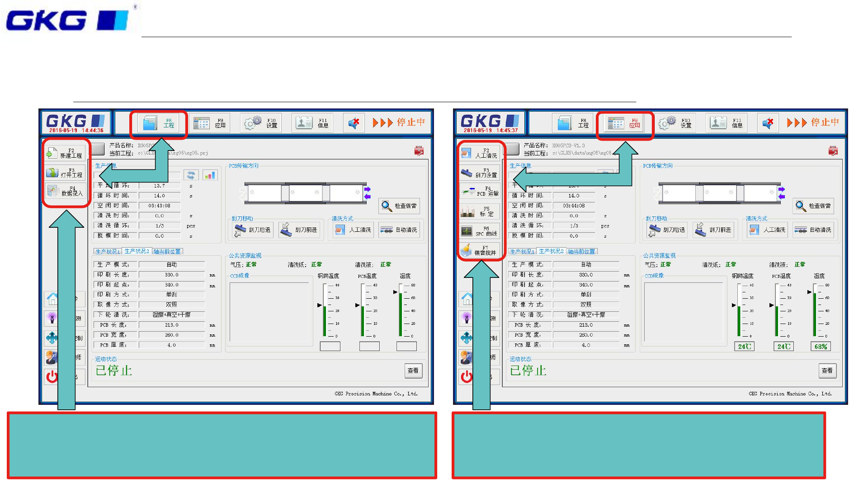Viewport: 868px width, 488px height.
Task: Open F4 PCB 运输 transport icon
Action: click(x=479, y=192)
